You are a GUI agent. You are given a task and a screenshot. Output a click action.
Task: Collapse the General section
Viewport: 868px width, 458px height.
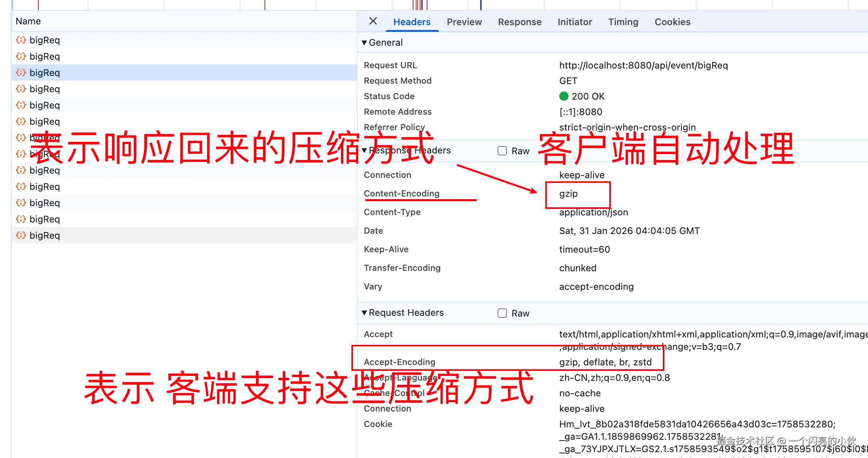tap(364, 43)
